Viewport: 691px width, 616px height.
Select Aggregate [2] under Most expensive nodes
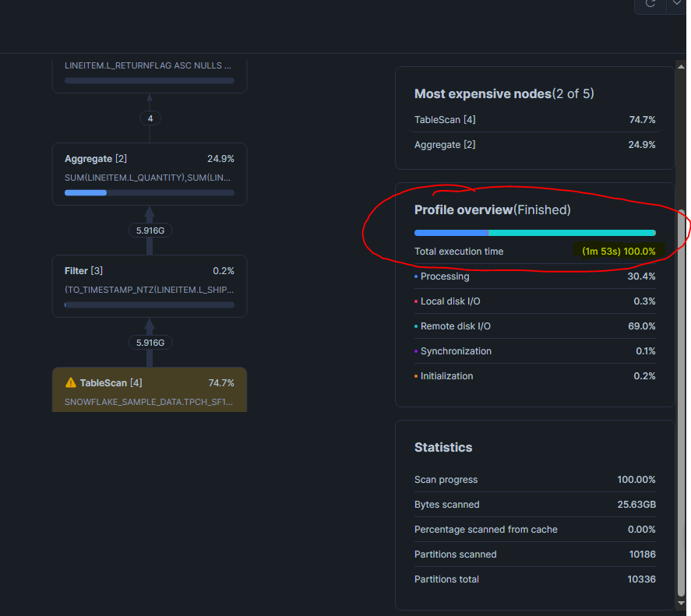(445, 144)
